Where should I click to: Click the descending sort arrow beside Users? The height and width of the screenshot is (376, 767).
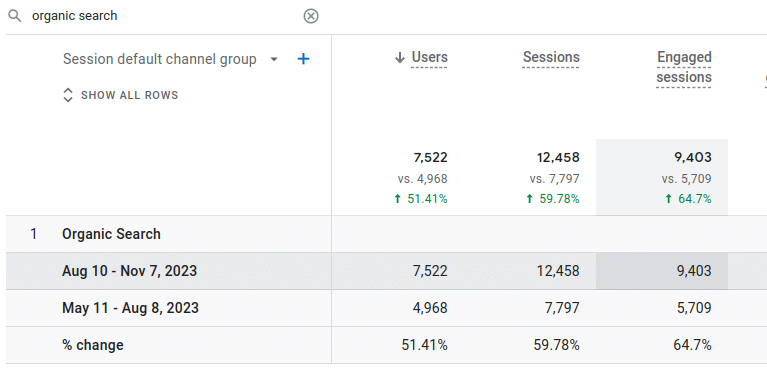point(400,58)
